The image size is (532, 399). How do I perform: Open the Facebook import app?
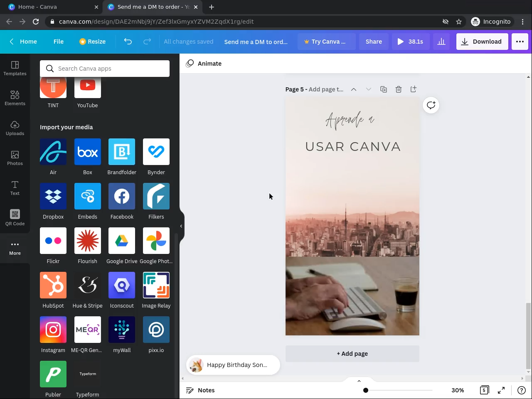pos(122,196)
